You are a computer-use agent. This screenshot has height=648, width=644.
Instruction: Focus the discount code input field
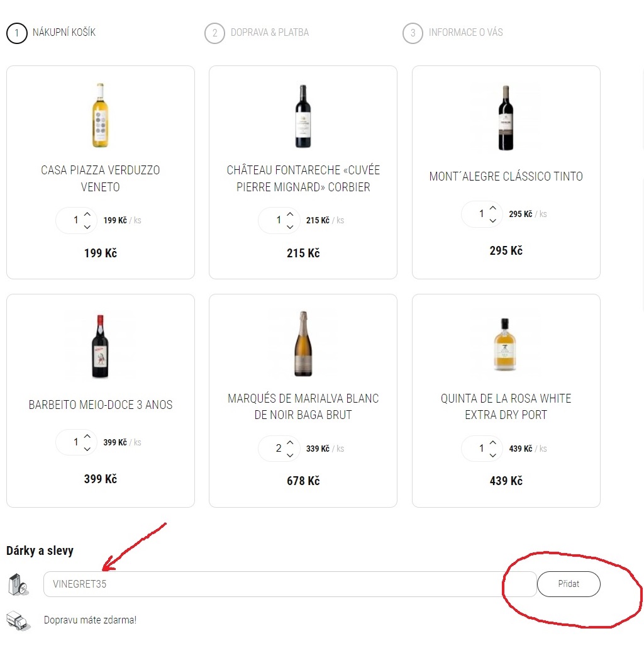(x=290, y=584)
